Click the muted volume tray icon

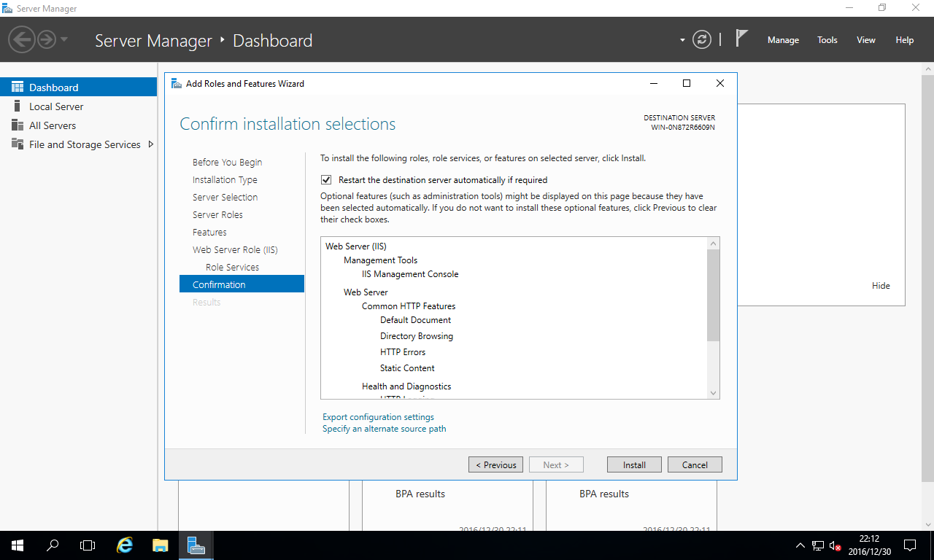835,545
